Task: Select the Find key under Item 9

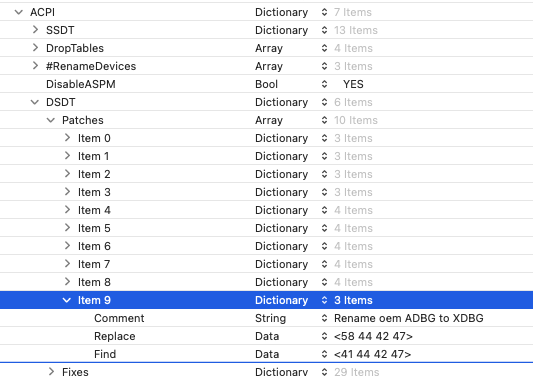Action: coord(105,355)
